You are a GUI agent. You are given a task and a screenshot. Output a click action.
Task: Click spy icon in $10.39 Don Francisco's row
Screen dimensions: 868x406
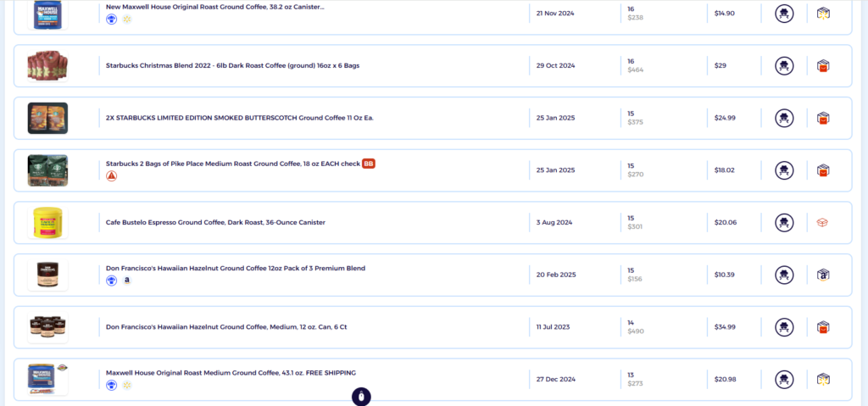[x=784, y=275]
